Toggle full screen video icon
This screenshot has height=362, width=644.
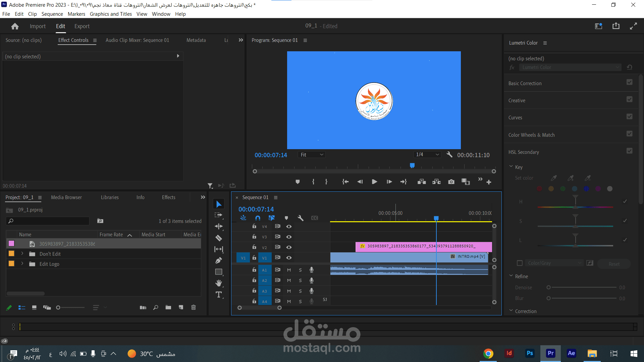coord(633,26)
